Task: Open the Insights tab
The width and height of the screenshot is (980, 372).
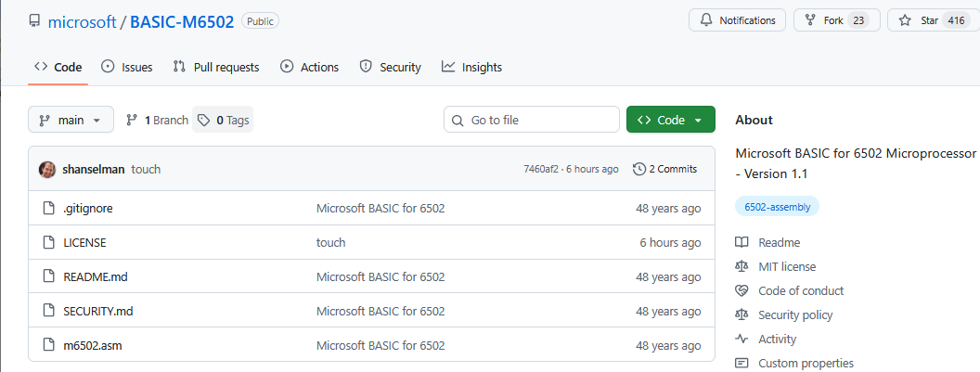Action: 471,67
